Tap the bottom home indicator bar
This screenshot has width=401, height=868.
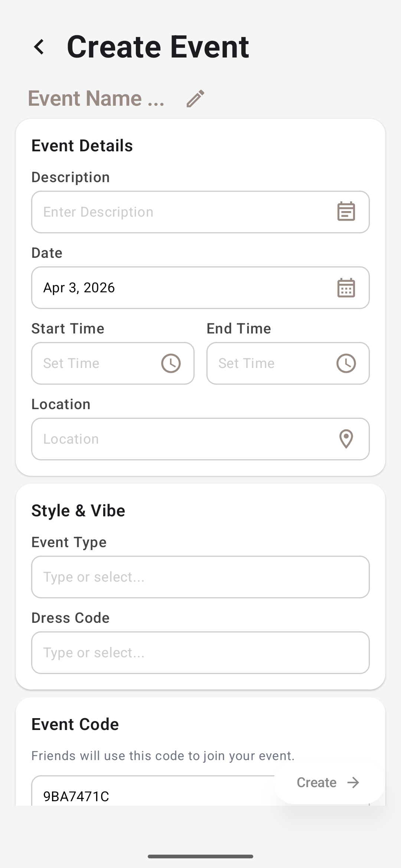pos(200,857)
